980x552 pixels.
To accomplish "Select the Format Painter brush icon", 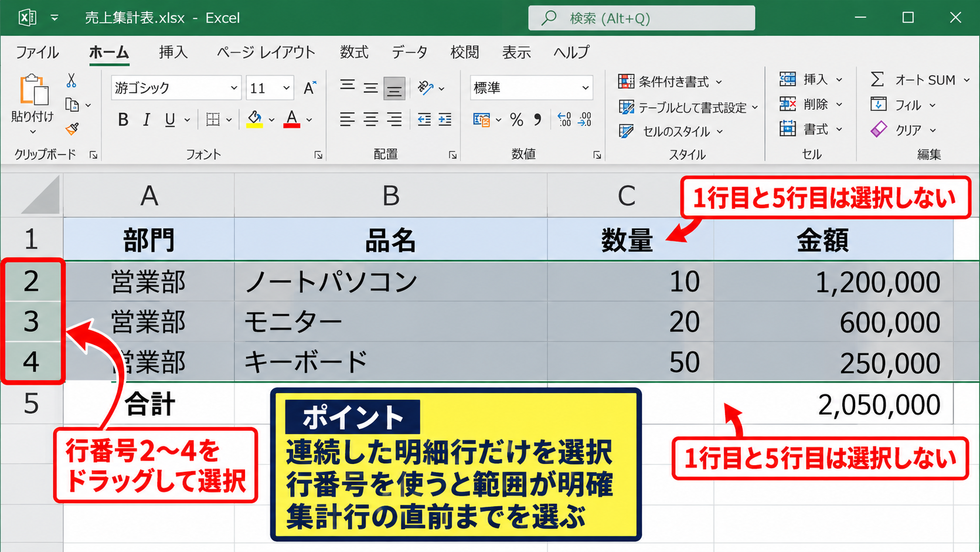I will click(72, 128).
